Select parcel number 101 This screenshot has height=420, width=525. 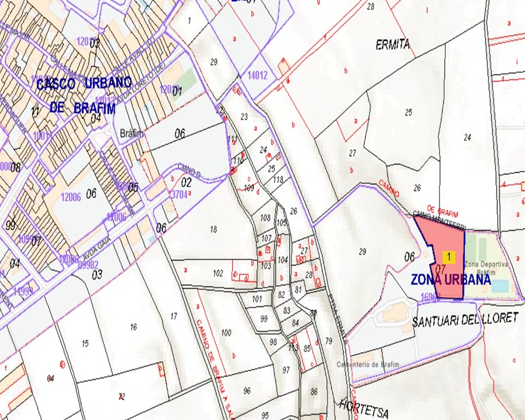point(257,298)
